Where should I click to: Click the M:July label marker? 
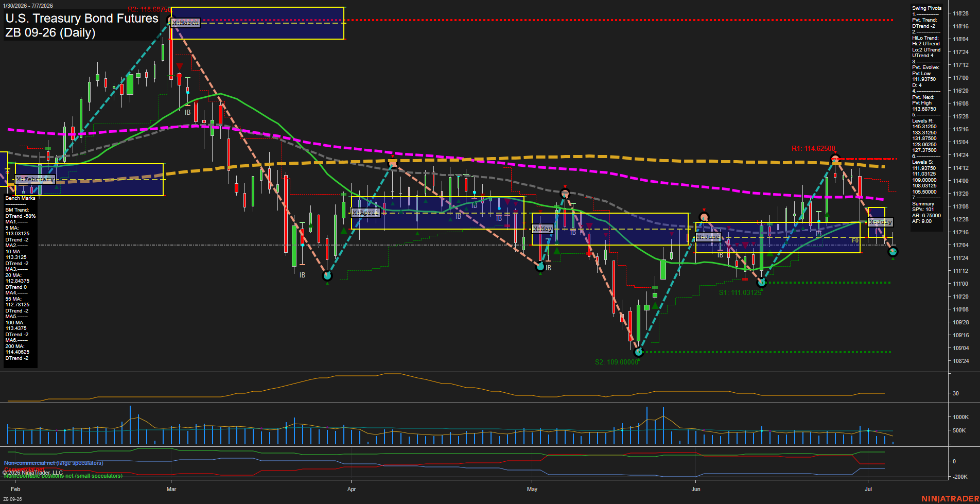(x=881, y=222)
